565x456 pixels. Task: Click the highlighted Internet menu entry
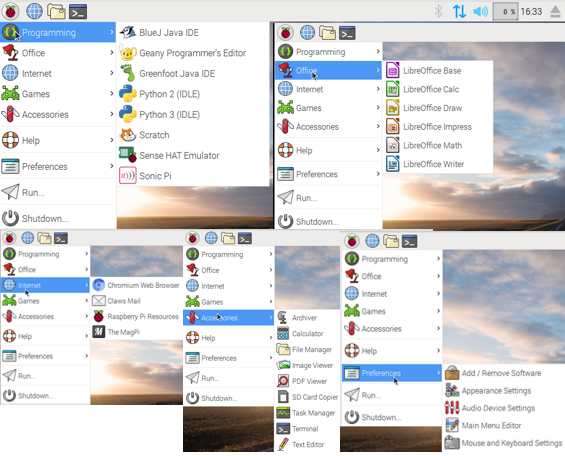[45, 285]
